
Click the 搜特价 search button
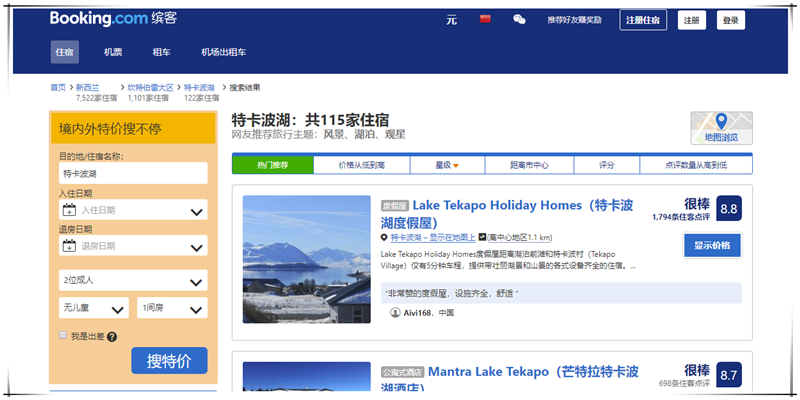[x=169, y=361]
